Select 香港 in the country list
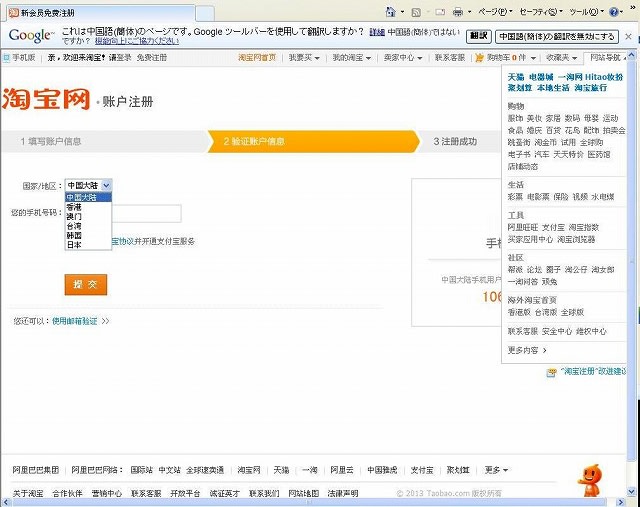 88,207
